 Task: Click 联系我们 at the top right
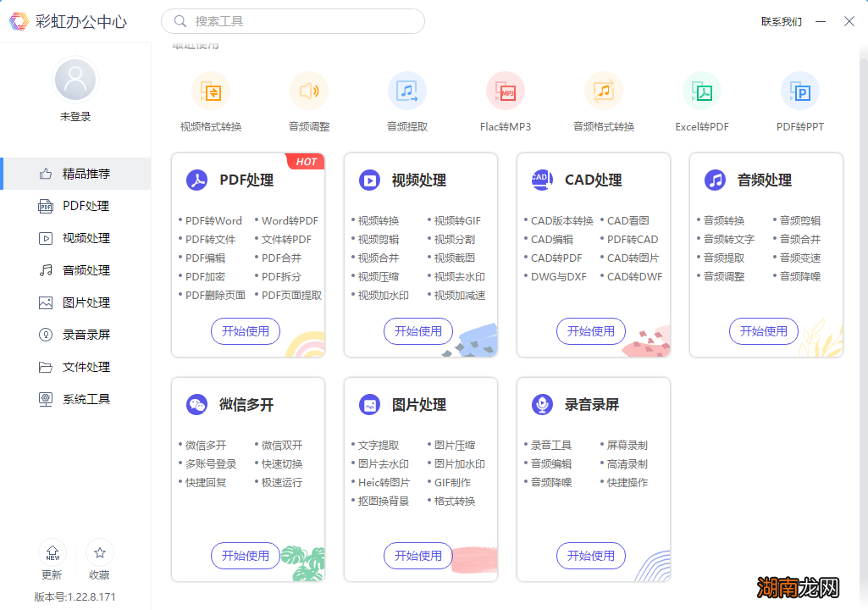(781, 20)
